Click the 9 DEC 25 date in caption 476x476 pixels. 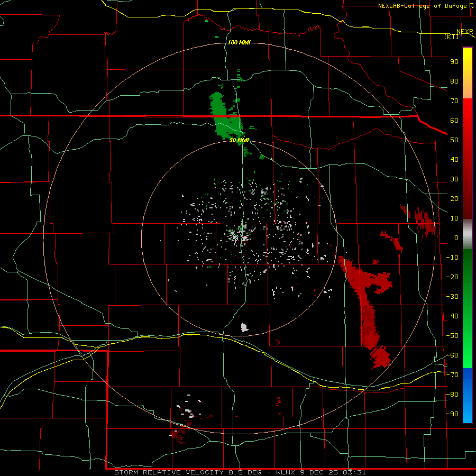coord(320,472)
